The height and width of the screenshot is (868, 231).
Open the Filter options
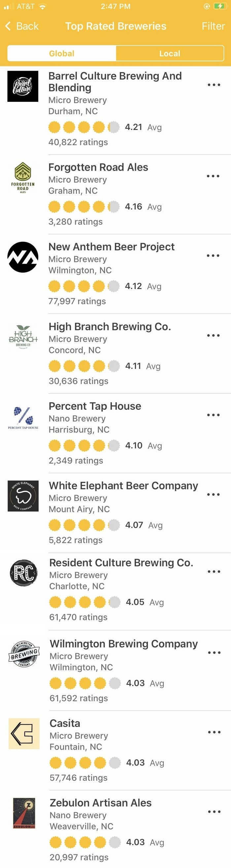point(213,26)
